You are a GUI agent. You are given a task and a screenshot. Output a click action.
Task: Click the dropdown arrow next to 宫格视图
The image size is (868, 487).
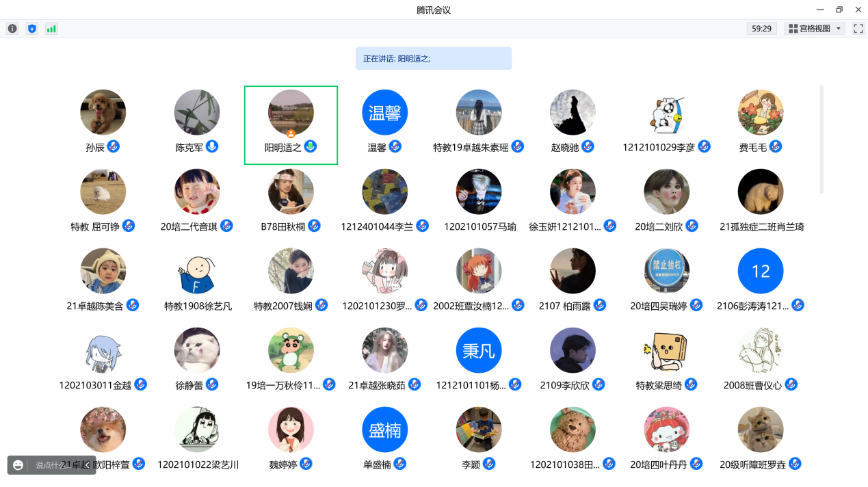click(839, 29)
